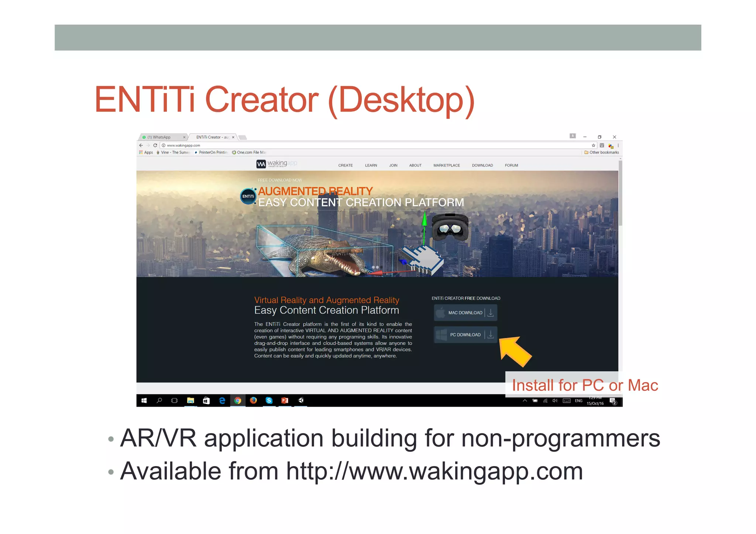Click the WakingApp logo in site header
Viewport: 756px width, 534px height.
[x=277, y=163]
